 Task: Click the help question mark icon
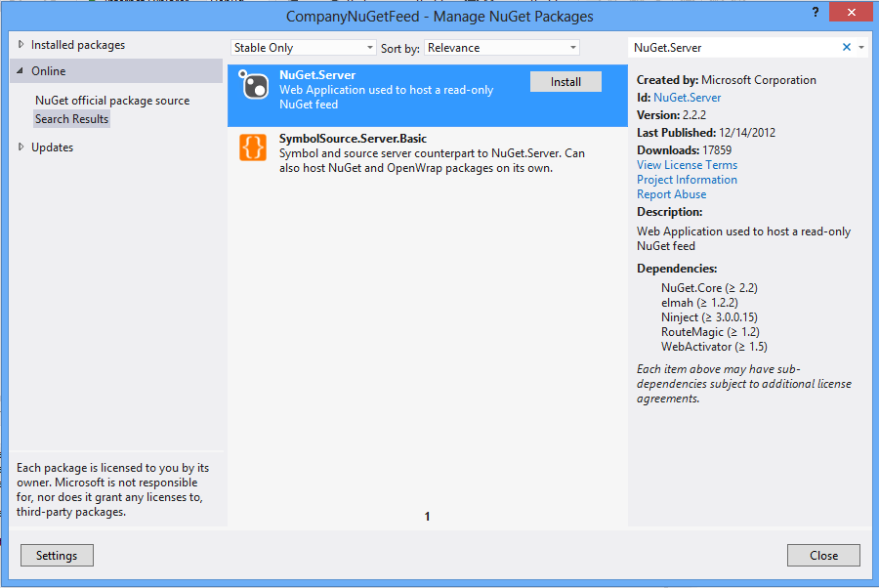816,12
